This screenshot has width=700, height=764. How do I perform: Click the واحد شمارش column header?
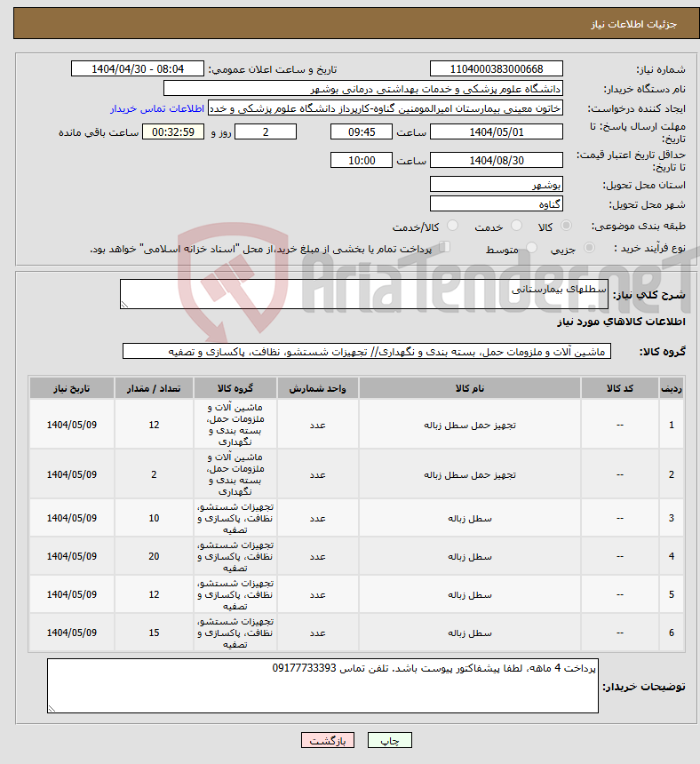pyautogui.click(x=318, y=388)
